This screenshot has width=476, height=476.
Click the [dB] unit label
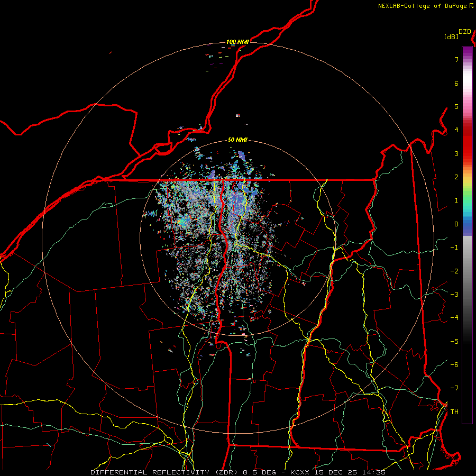pyautogui.click(x=452, y=36)
